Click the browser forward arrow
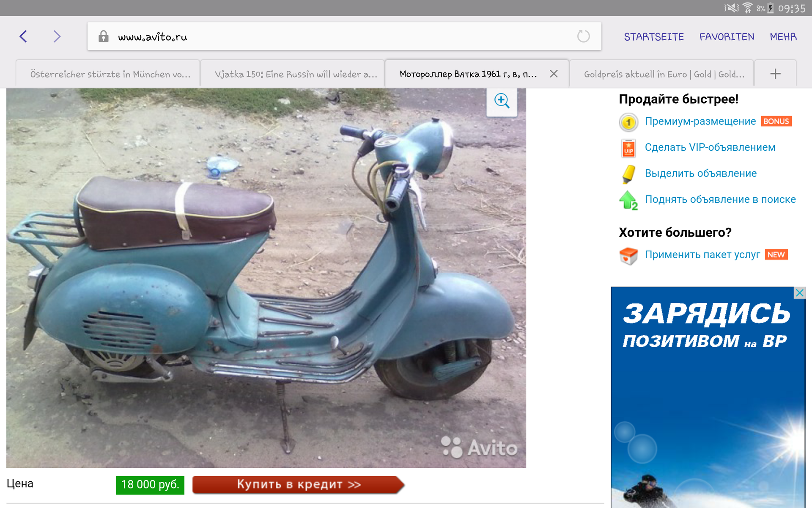The image size is (812, 508). pyautogui.click(x=57, y=36)
